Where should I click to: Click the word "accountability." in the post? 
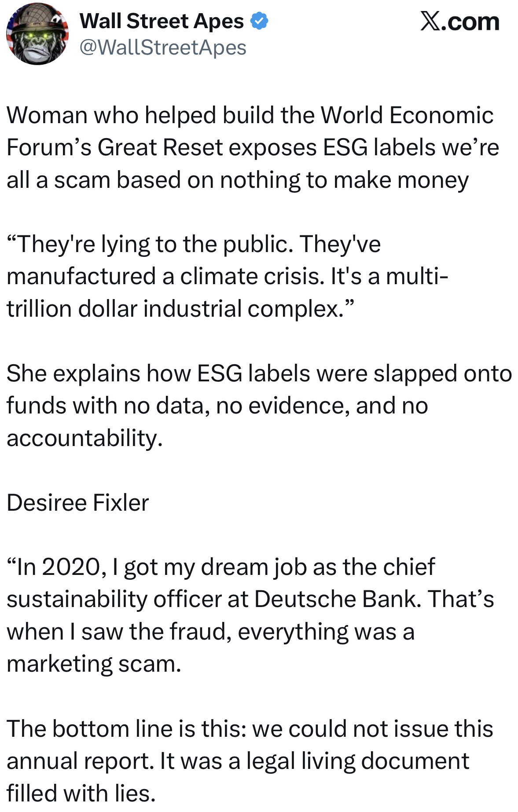tap(84, 438)
